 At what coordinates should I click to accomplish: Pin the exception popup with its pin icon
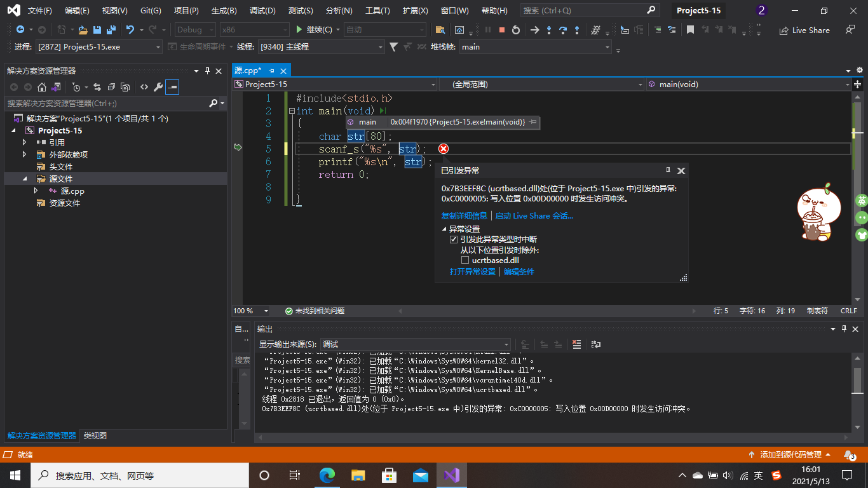668,170
